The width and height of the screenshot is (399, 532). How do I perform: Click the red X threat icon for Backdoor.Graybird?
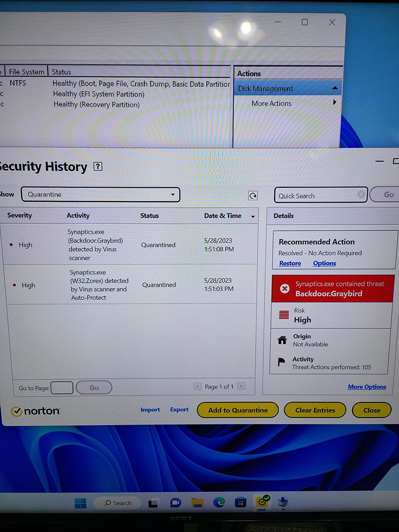[285, 288]
